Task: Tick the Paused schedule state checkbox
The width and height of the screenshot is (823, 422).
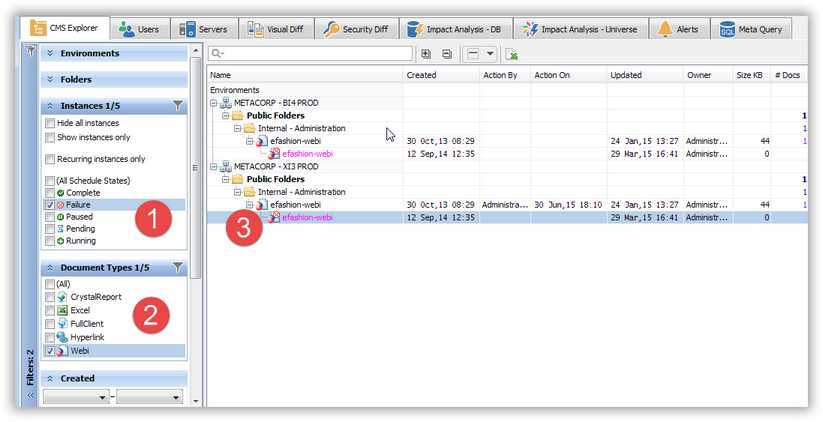Action: (50, 217)
